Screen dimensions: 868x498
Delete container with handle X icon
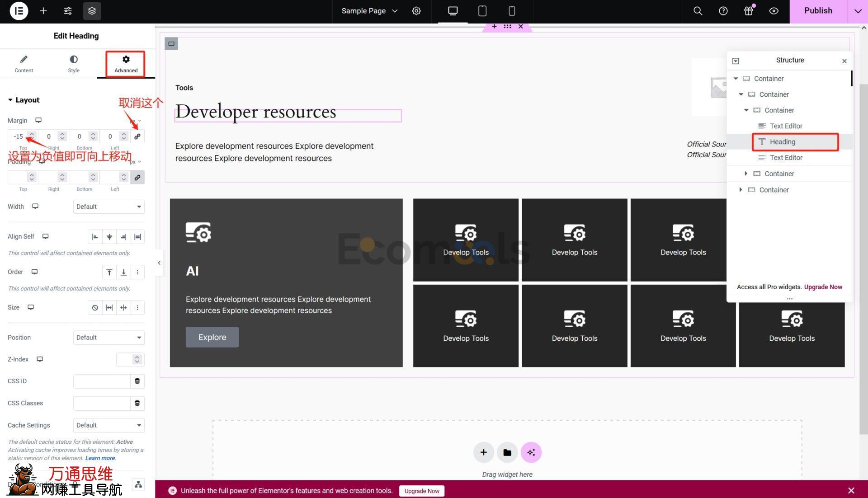tap(521, 27)
